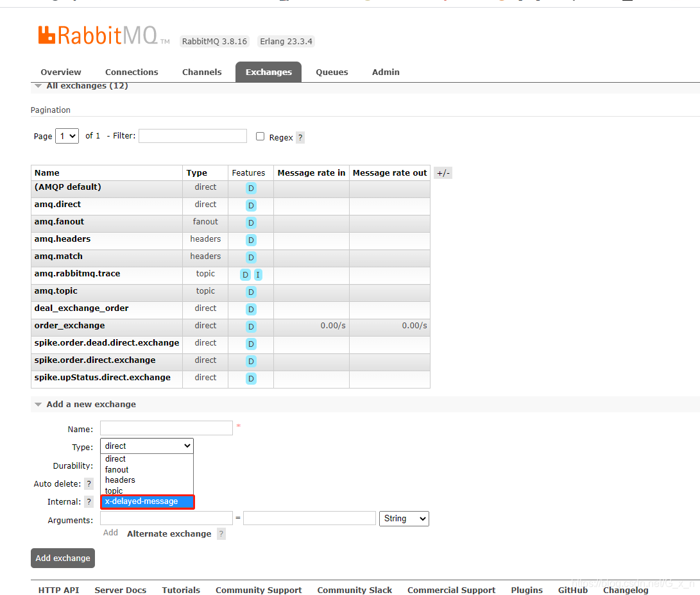Click the RabbitMQ logo
Viewport: 700px width, 595px height.
[103, 35]
